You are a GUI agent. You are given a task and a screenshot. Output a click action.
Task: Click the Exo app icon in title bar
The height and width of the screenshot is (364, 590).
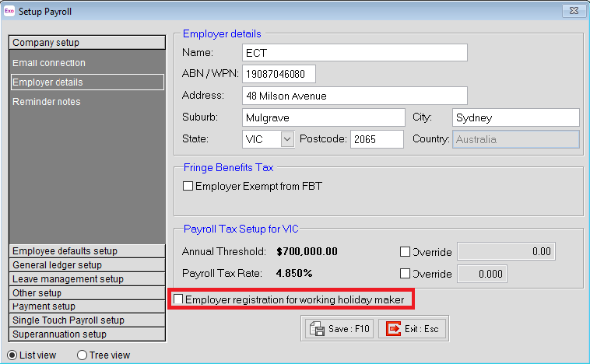[9, 12]
